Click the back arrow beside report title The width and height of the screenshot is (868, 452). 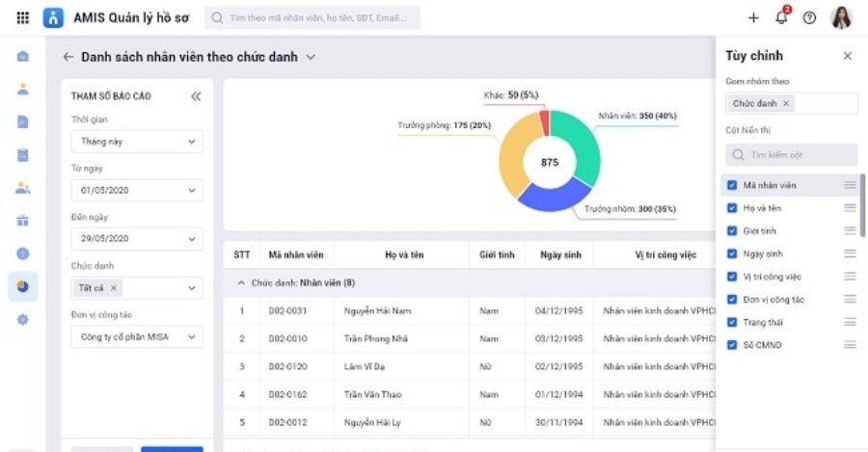click(x=68, y=57)
